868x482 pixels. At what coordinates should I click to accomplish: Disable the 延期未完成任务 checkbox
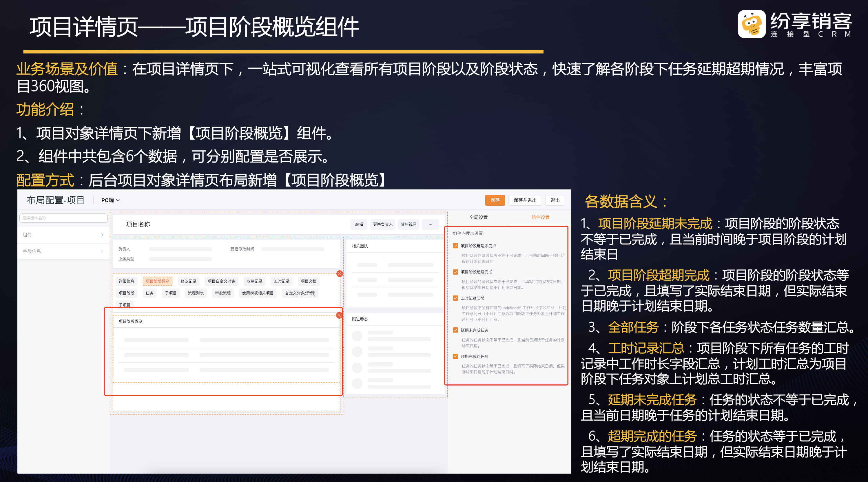[x=455, y=330]
